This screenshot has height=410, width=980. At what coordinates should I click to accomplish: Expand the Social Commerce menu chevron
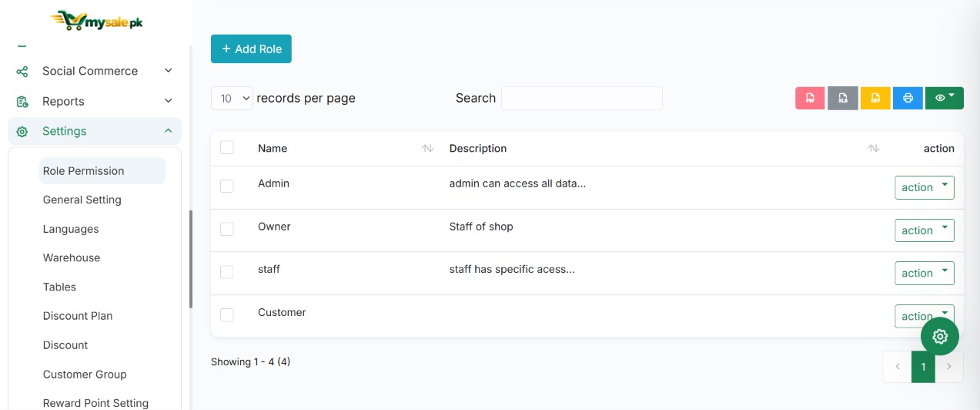pyautogui.click(x=169, y=71)
